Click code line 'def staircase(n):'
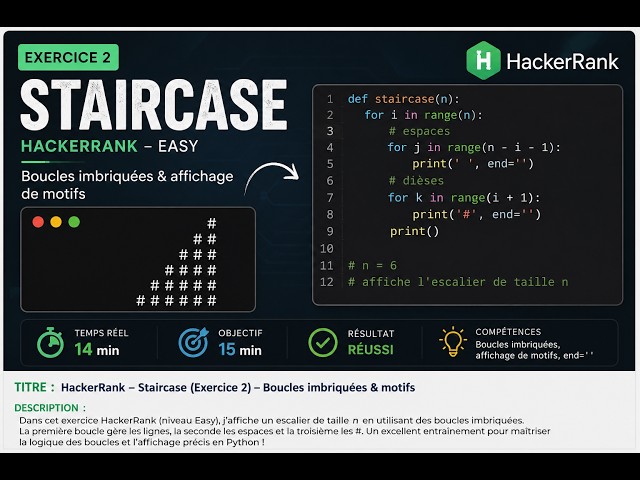The width and height of the screenshot is (640, 480). [403, 99]
